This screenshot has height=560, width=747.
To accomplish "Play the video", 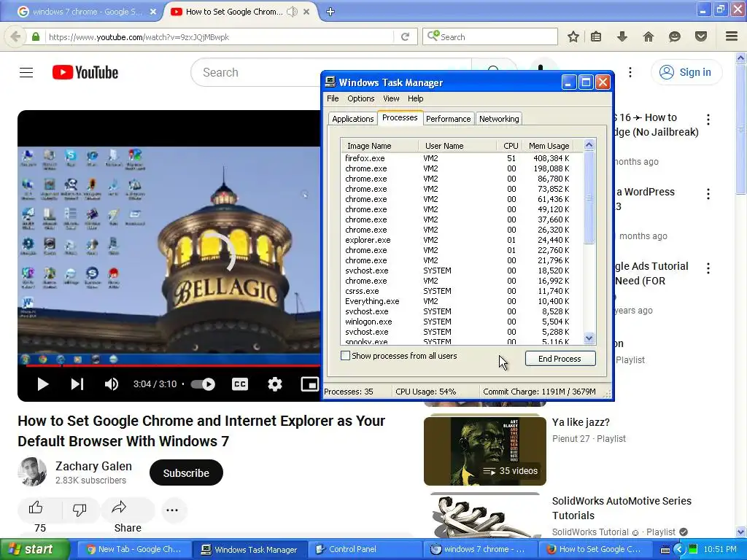I will click(42, 384).
